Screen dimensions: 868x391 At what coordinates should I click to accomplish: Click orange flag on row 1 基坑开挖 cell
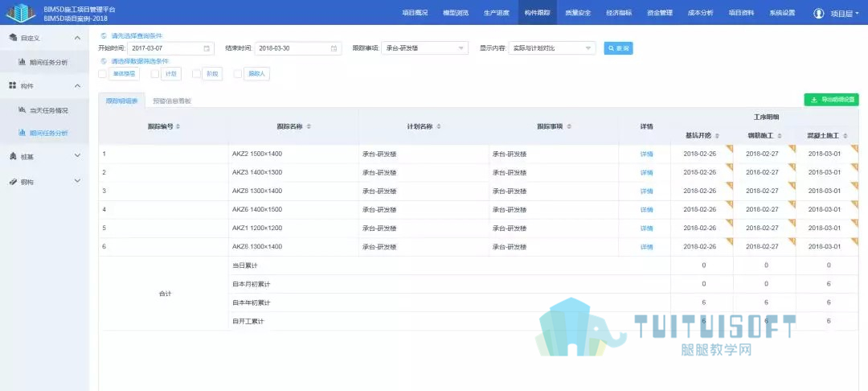click(729, 148)
